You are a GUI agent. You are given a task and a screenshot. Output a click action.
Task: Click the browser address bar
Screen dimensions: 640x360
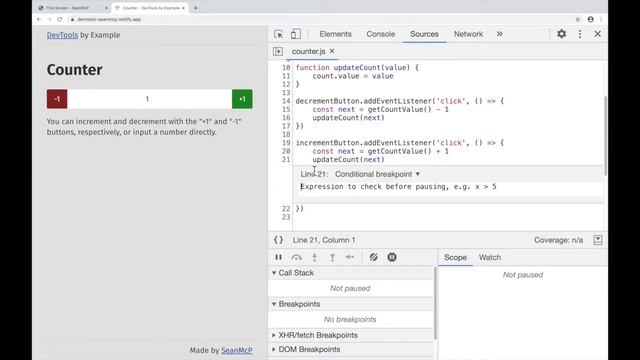tap(318, 19)
